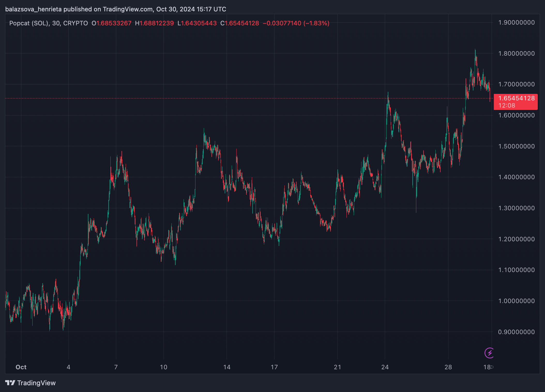Click the 0.90000000 price axis label
Screen dimensions: 545x392
pyautogui.click(x=516, y=332)
